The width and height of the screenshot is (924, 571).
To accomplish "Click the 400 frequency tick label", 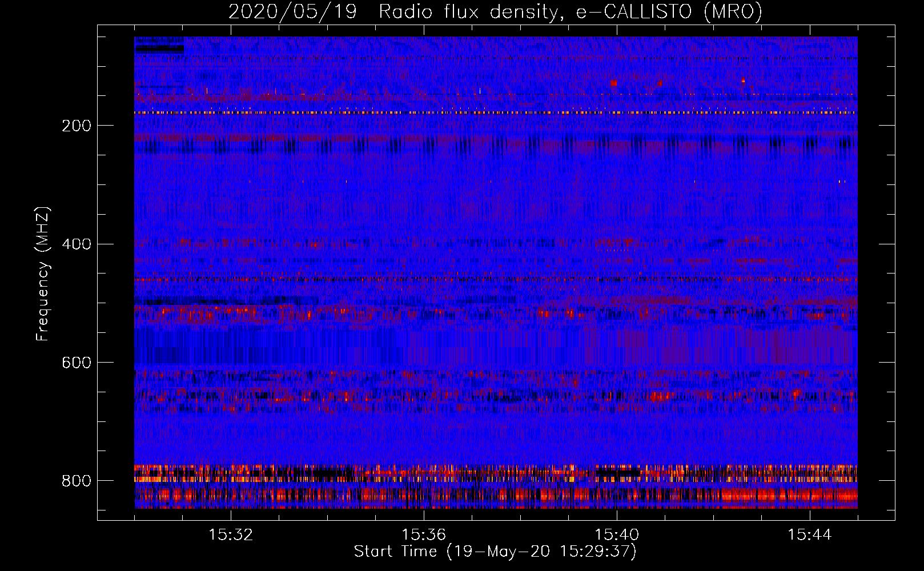I will point(77,244).
